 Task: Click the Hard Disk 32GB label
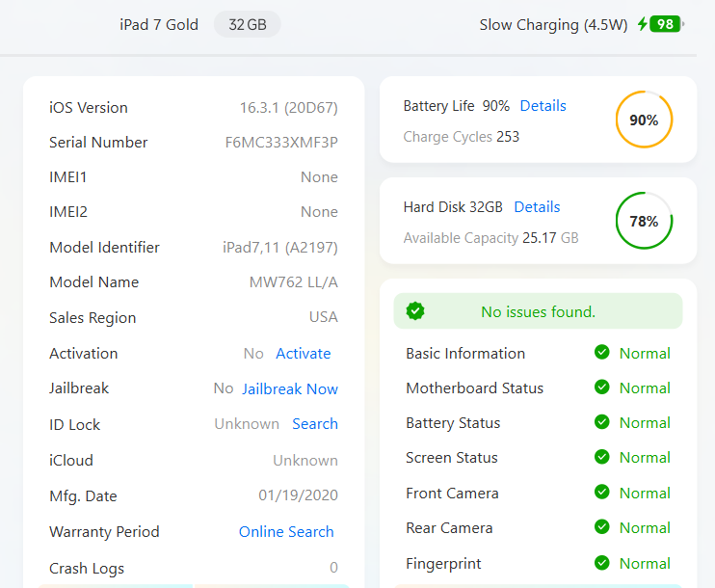click(453, 207)
